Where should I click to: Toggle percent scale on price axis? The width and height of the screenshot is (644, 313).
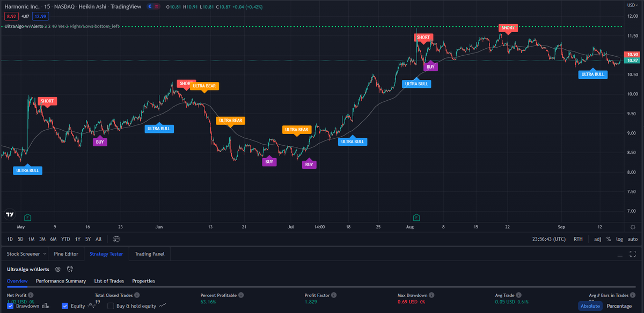[x=609, y=239]
